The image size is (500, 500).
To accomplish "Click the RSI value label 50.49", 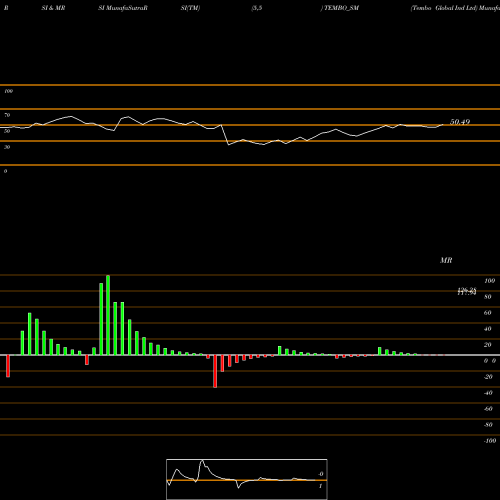I will (460, 122).
